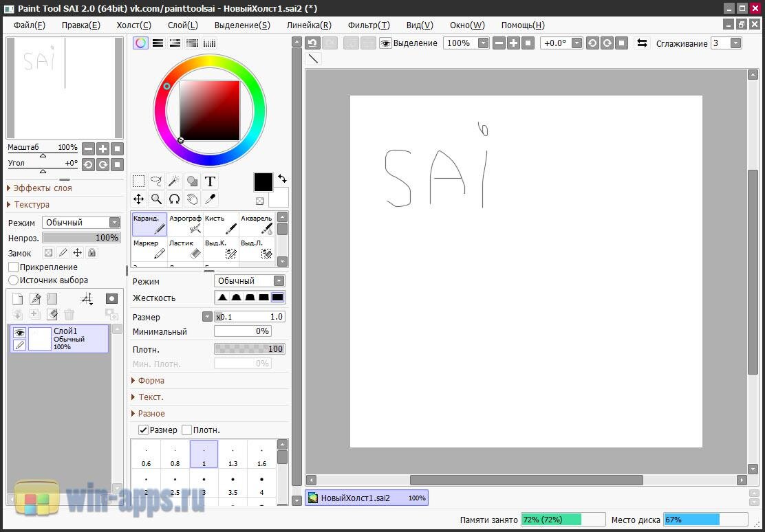Click the flip view horizontally icon

[642, 43]
